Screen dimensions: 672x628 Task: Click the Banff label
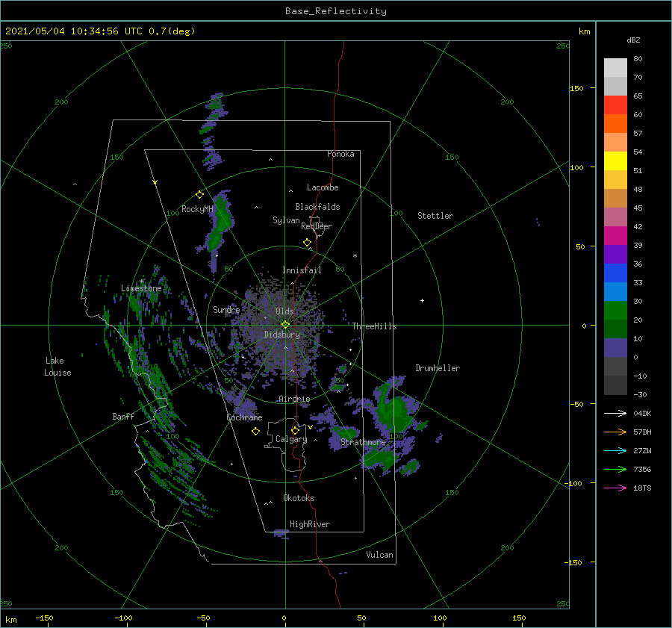click(x=123, y=416)
